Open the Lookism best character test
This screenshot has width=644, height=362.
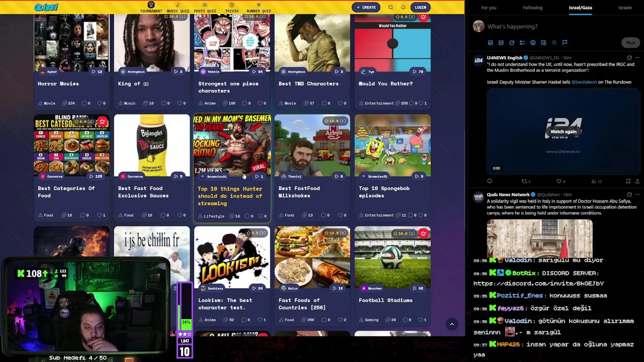[225, 304]
